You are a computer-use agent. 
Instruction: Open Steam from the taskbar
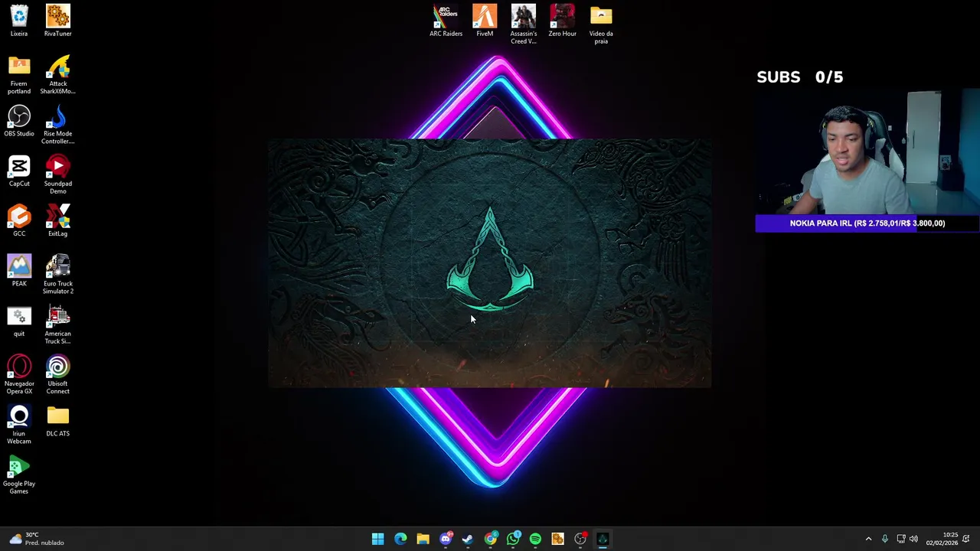click(x=468, y=539)
